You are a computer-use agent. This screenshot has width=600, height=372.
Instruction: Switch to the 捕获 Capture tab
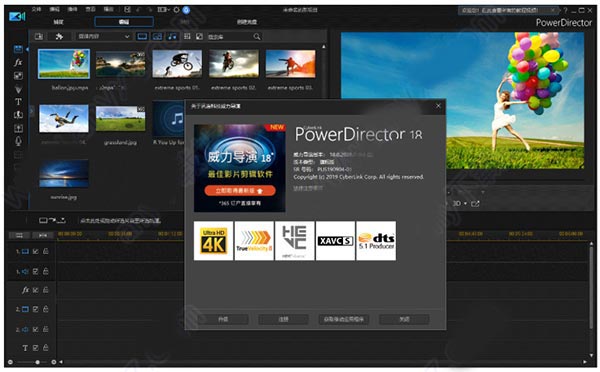[x=58, y=22]
